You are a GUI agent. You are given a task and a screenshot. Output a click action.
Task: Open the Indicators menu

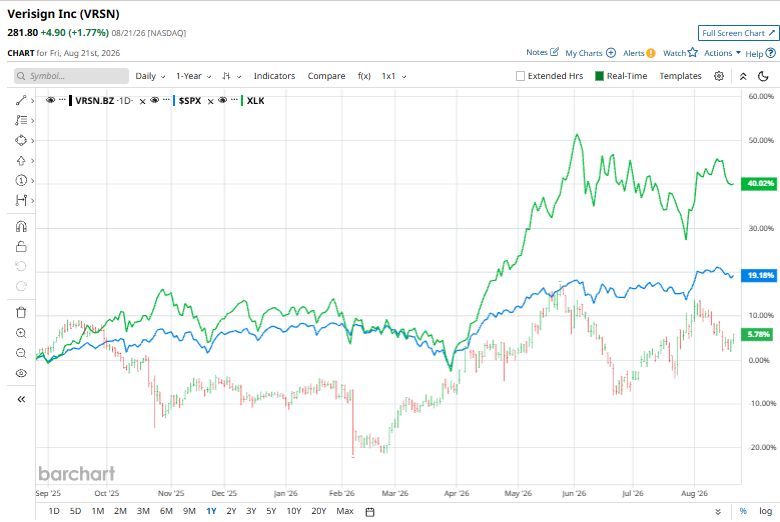click(x=274, y=76)
